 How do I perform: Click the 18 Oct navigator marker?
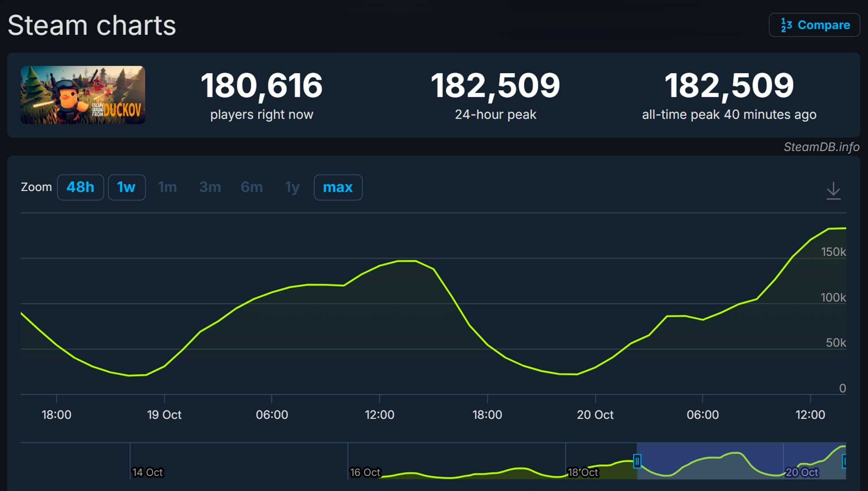click(583, 472)
